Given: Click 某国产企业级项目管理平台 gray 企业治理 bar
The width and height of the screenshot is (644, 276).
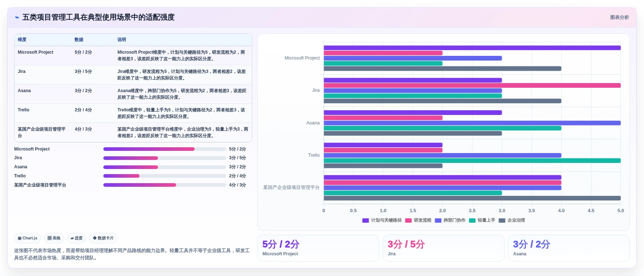Looking at the screenshot, I should tap(472, 198).
